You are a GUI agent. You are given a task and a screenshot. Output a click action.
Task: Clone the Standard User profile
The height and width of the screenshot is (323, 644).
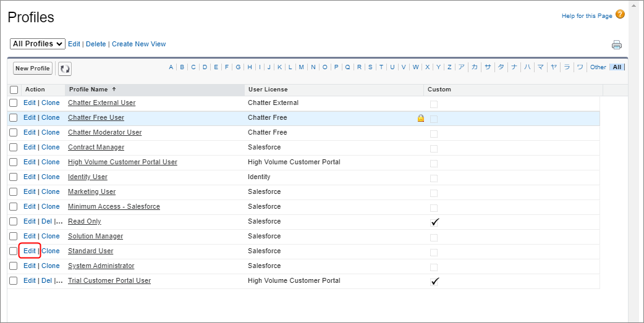click(x=51, y=251)
